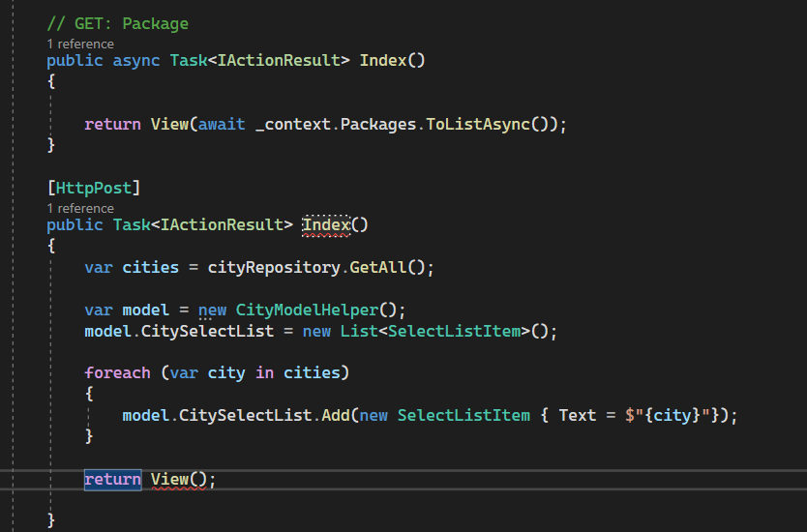The width and height of the screenshot is (807, 532).
Task: Click the "ToListAsync" method call
Action: pyautogui.click(x=478, y=125)
